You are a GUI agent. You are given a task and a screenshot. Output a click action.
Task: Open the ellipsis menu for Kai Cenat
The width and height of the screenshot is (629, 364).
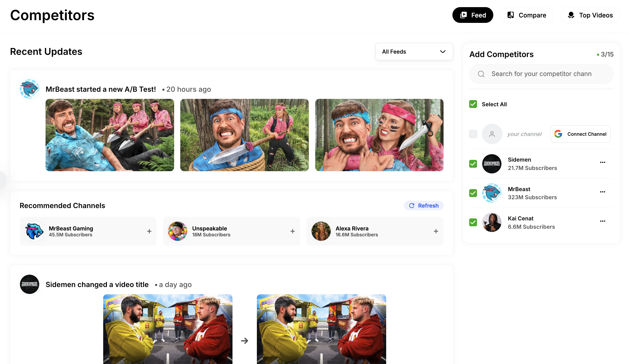(x=603, y=221)
